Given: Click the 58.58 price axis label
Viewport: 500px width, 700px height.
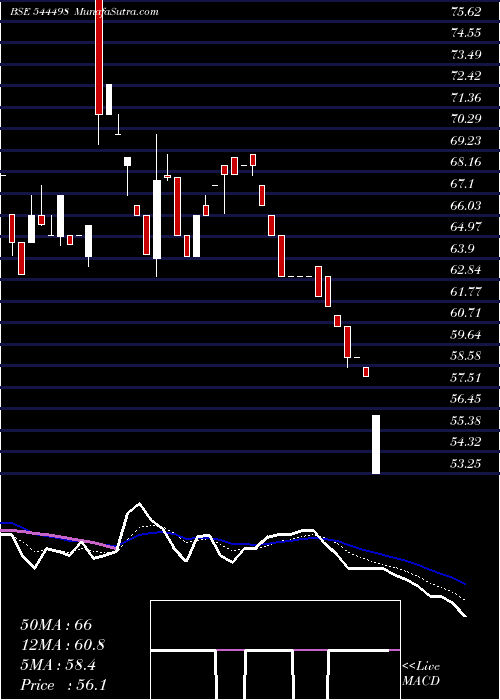Looking at the screenshot, I should [x=466, y=356].
